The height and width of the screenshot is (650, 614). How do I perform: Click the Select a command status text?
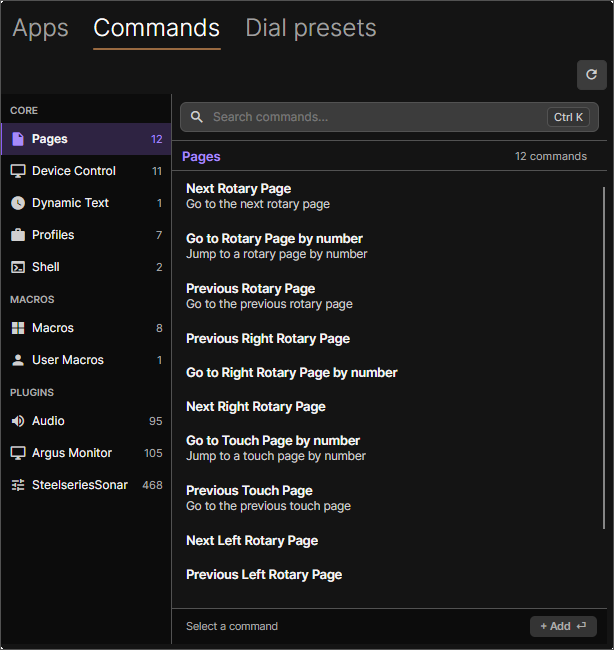pos(232,626)
